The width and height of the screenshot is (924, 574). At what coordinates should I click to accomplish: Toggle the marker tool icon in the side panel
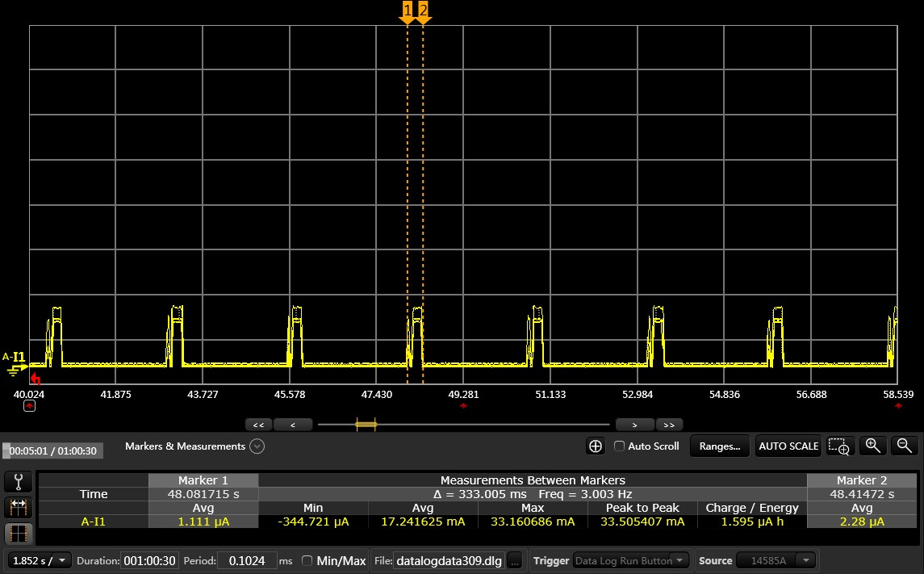19,481
